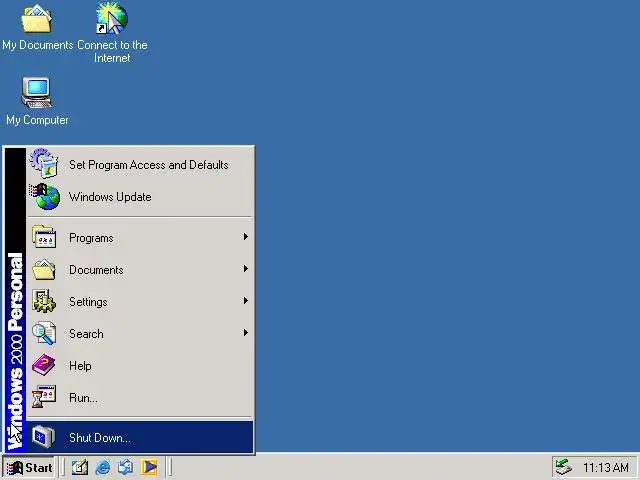This screenshot has height=480, width=640.
Task: Open the Programs menu item
Action: tap(140, 237)
